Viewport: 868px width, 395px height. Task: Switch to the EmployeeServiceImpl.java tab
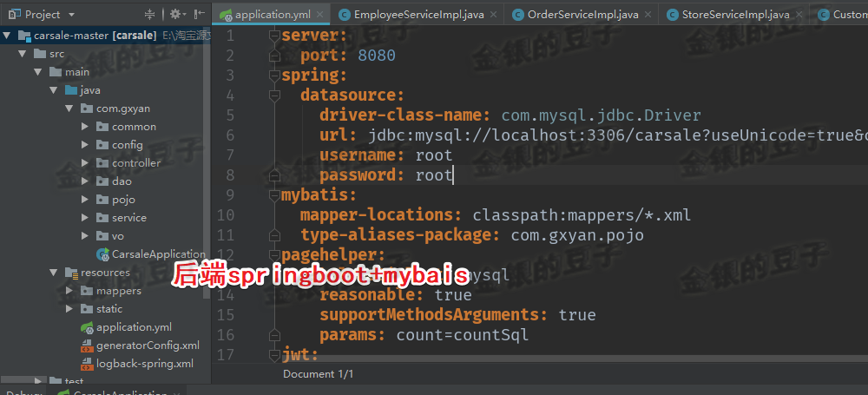click(417, 15)
